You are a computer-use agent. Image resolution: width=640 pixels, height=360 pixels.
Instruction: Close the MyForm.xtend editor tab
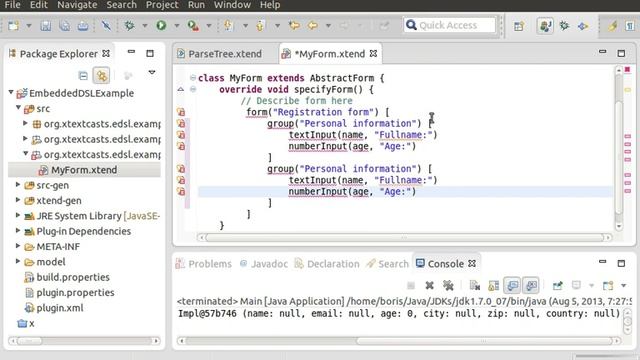[x=373, y=53]
